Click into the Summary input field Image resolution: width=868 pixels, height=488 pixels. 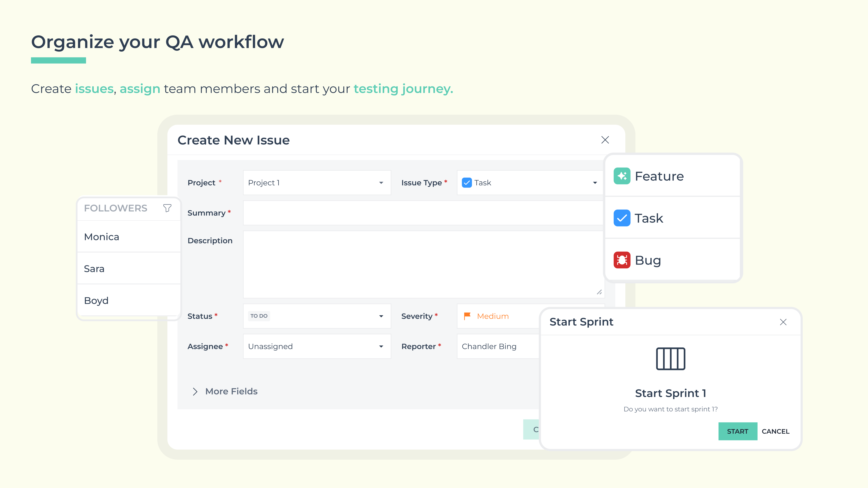423,213
